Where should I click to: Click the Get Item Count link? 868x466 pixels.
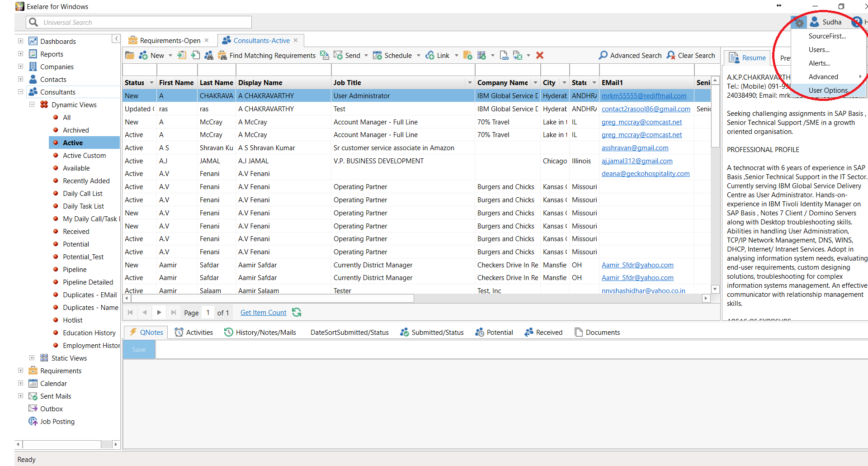263,313
